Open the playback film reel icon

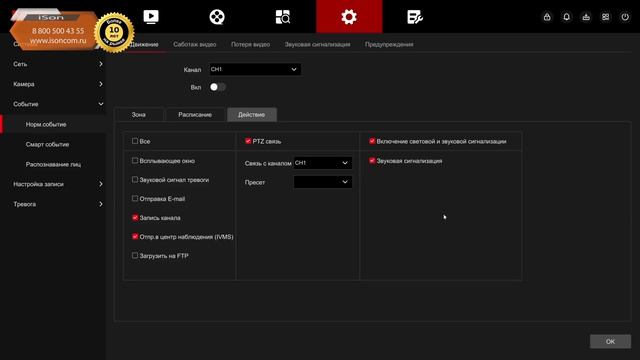pos(217,17)
